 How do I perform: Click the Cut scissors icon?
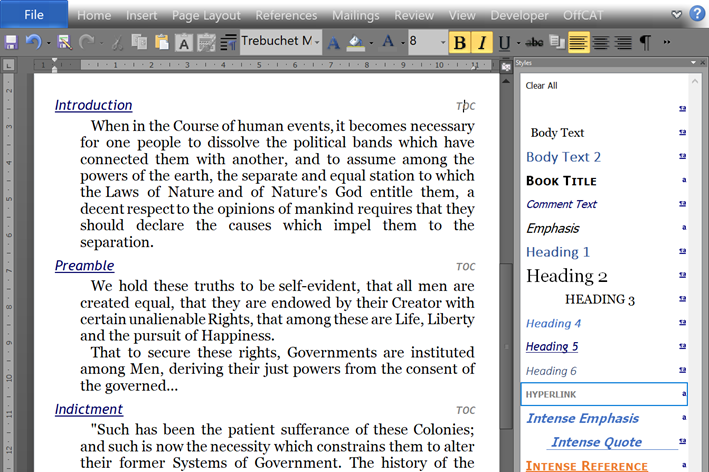[117, 43]
